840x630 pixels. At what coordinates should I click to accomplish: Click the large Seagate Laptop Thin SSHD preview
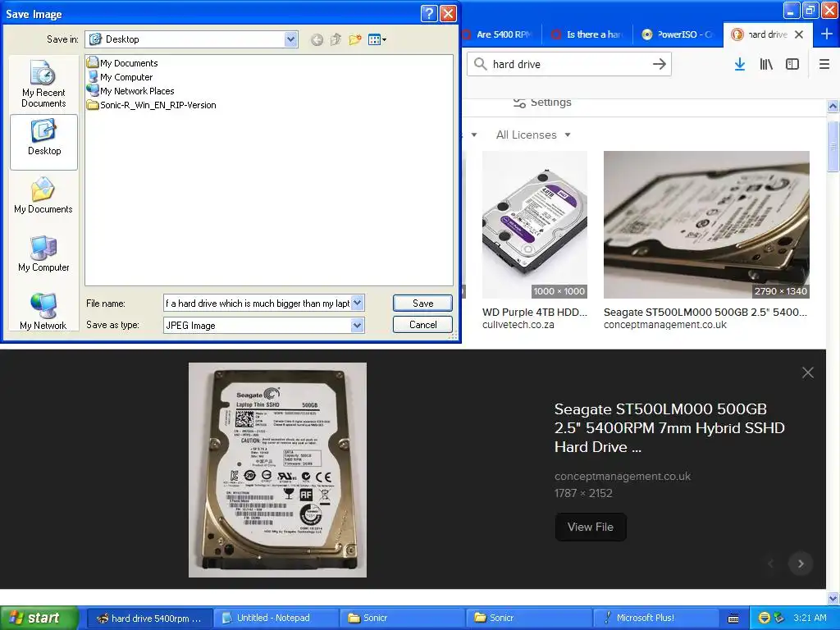coord(277,470)
